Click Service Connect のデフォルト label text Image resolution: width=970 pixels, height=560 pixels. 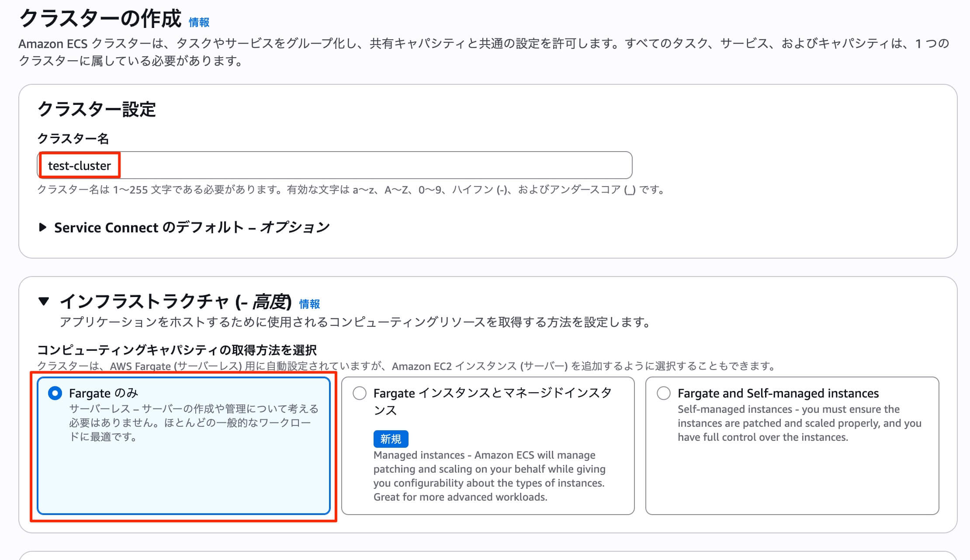point(191,228)
